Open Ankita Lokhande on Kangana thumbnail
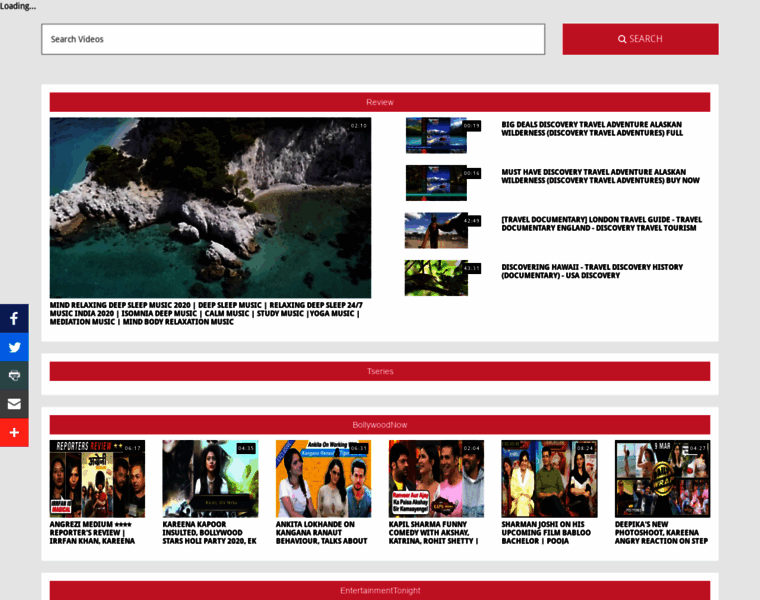Screen dimensions: 760x600 pos(323,479)
